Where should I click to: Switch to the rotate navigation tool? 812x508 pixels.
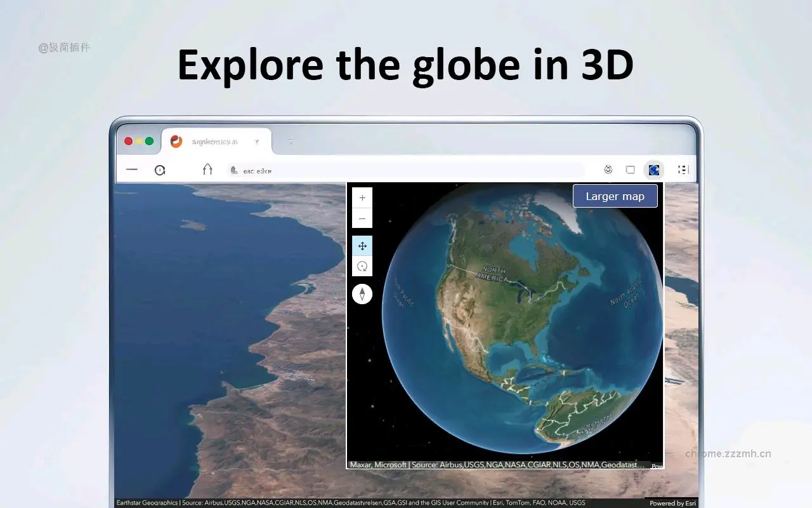pos(362,266)
